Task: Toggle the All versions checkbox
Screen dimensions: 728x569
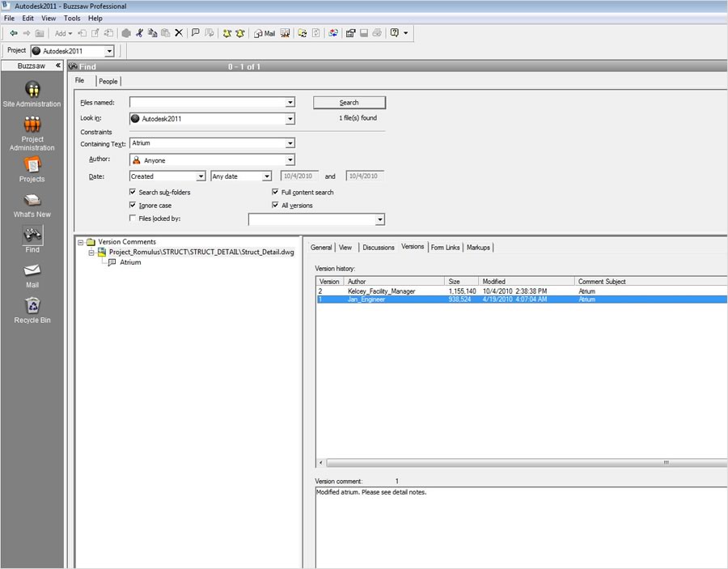Action: 275,205
